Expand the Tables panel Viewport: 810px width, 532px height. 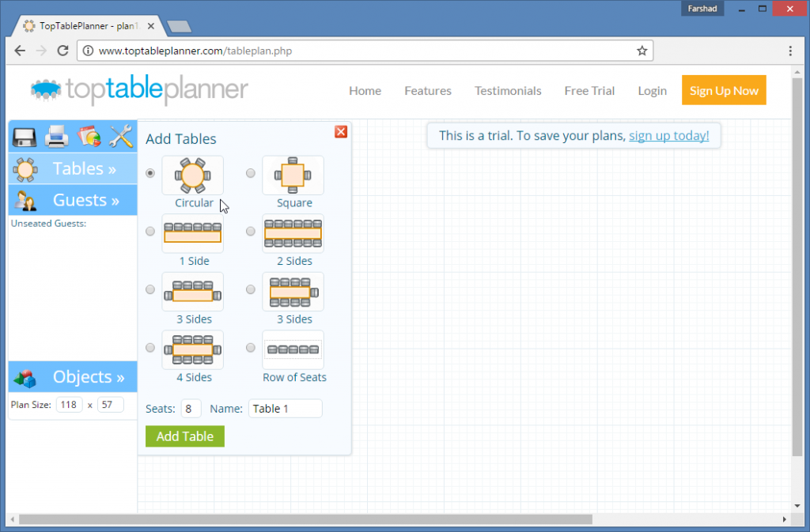(x=73, y=168)
